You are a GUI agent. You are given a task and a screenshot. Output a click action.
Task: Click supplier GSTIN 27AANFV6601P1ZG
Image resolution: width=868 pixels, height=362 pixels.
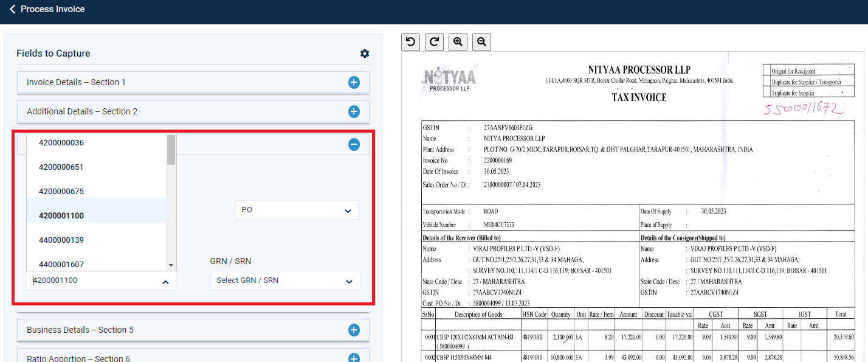coord(508,128)
